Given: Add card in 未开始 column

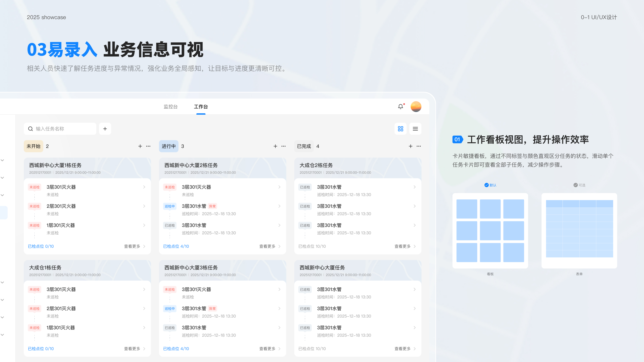Looking at the screenshot, I should [x=140, y=146].
